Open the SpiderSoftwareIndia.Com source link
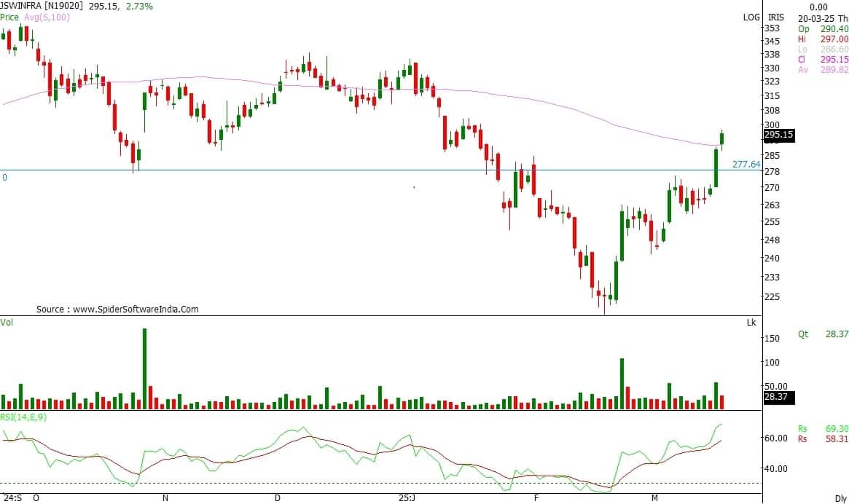Screen dimensions: 849x504 click(x=117, y=309)
